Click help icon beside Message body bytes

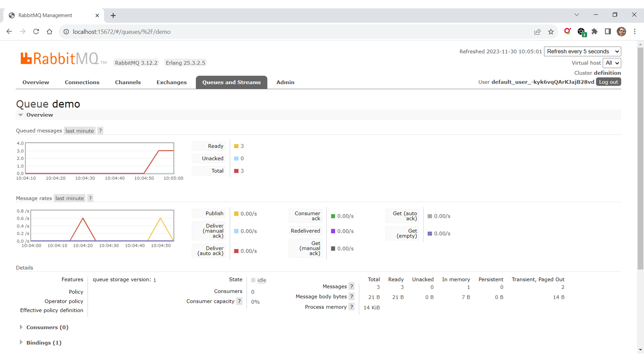tap(352, 297)
